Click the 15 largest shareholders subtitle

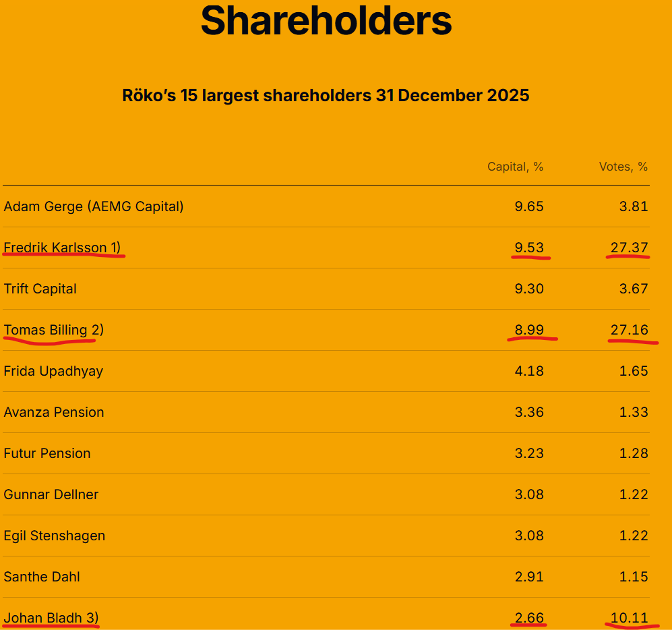(x=326, y=95)
